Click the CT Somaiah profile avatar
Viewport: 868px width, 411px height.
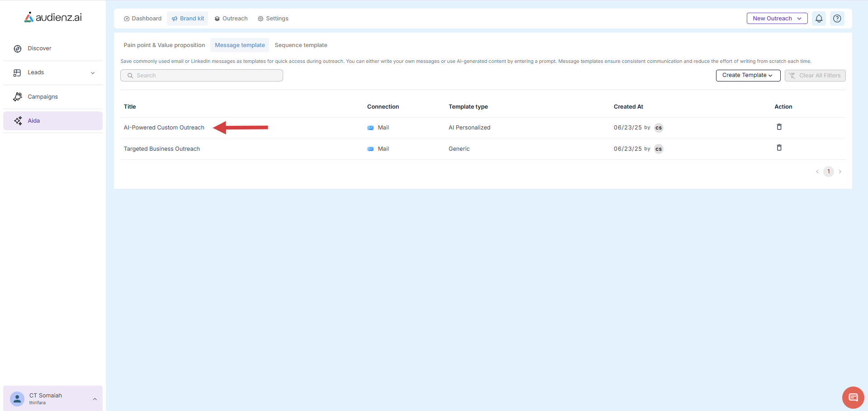point(17,399)
